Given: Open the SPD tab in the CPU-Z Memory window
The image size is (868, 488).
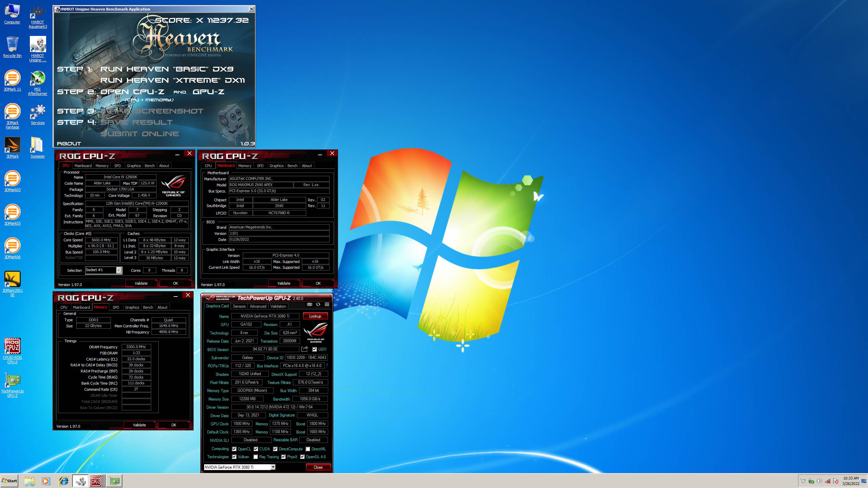Looking at the screenshot, I should point(116,307).
